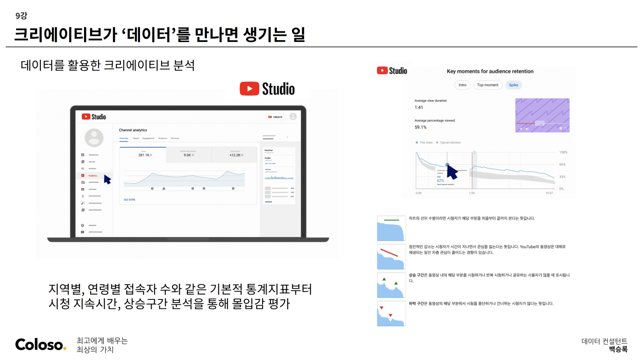Screen dimensions: 644x362
Task: Open the Audience tab
Action: [x=163, y=139]
